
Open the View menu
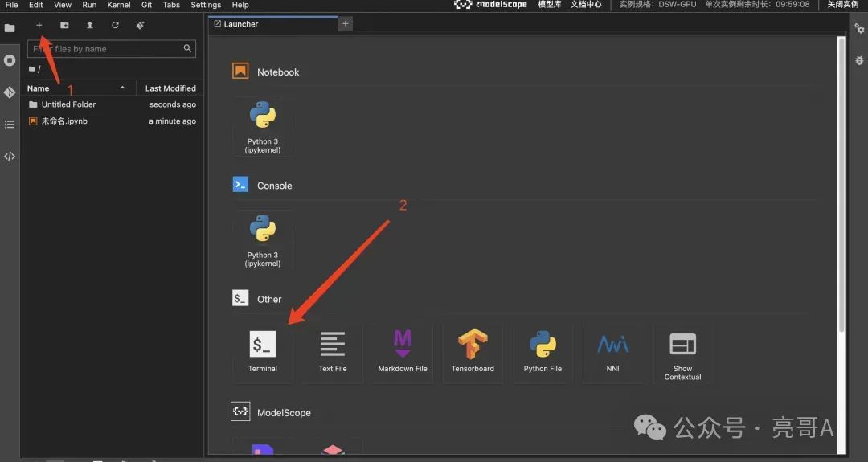(63, 5)
